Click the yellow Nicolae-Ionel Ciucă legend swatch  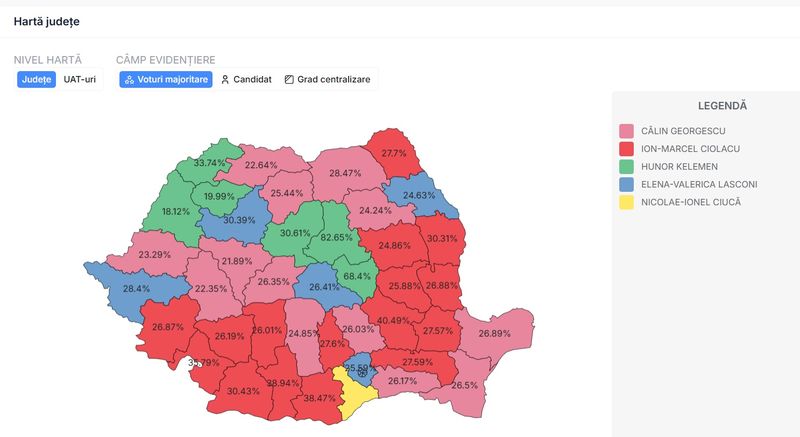(627, 203)
